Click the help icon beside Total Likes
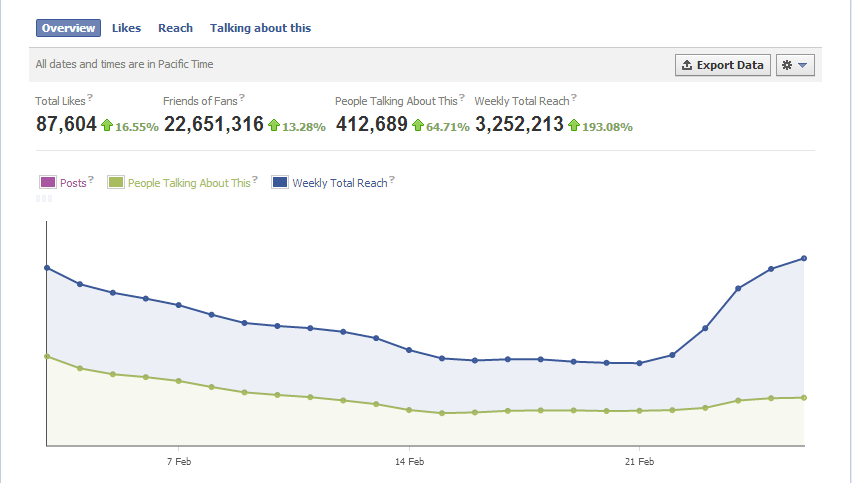This screenshot has width=852, height=483. coord(90,97)
